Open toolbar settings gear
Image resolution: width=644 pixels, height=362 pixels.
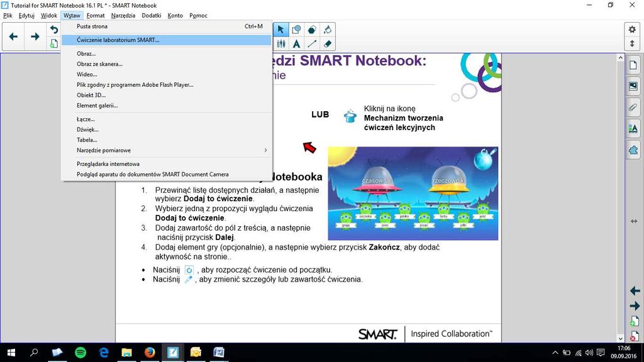[632, 30]
